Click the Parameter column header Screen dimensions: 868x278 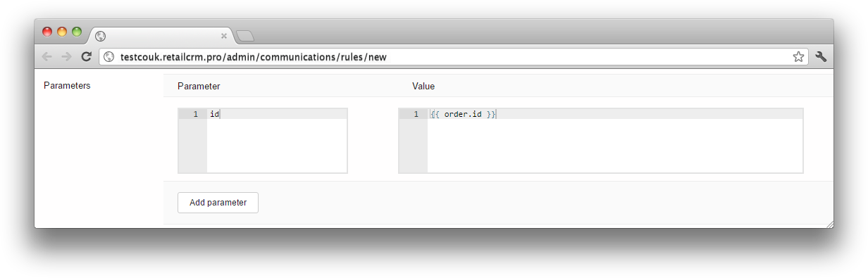[199, 87]
